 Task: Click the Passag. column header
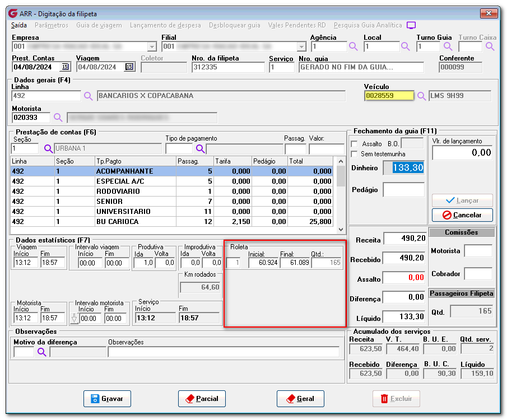[x=195, y=161]
